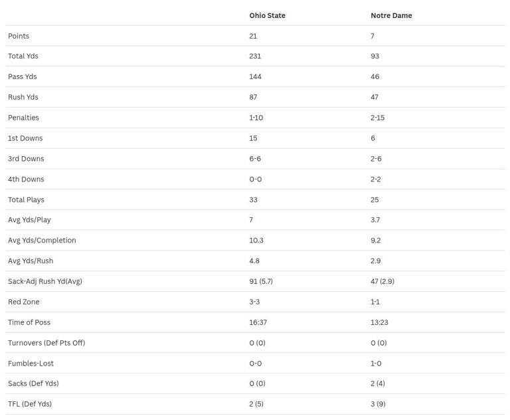Image resolution: width=510 pixels, height=420 pixels.
Task: Select the Penalties row label
Action: [x=23, y=118]
